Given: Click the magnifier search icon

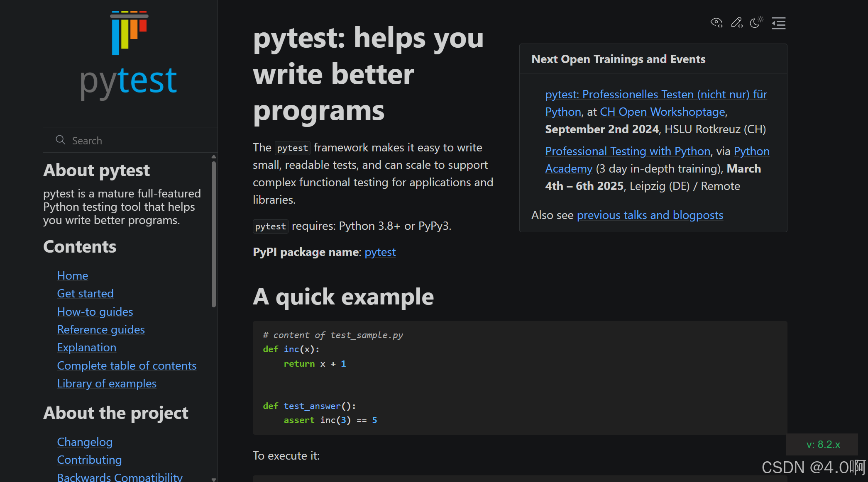Looking at the screenshot, I should pyautogui.click(x=61, y=140).
